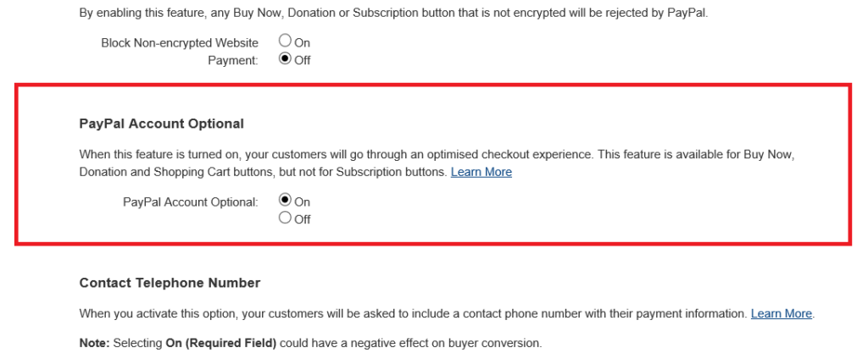The image size is (868, 359).
Task: Click the 'Block Non-encrypted Website Payment:' field label
Action: click(180, 51)
